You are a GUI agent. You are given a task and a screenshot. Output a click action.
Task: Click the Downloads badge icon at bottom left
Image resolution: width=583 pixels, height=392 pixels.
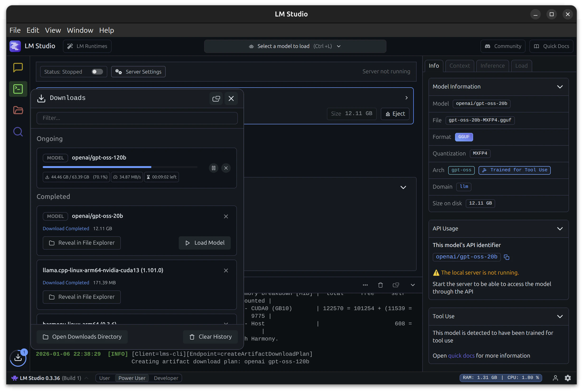click(x=18, y=358)
